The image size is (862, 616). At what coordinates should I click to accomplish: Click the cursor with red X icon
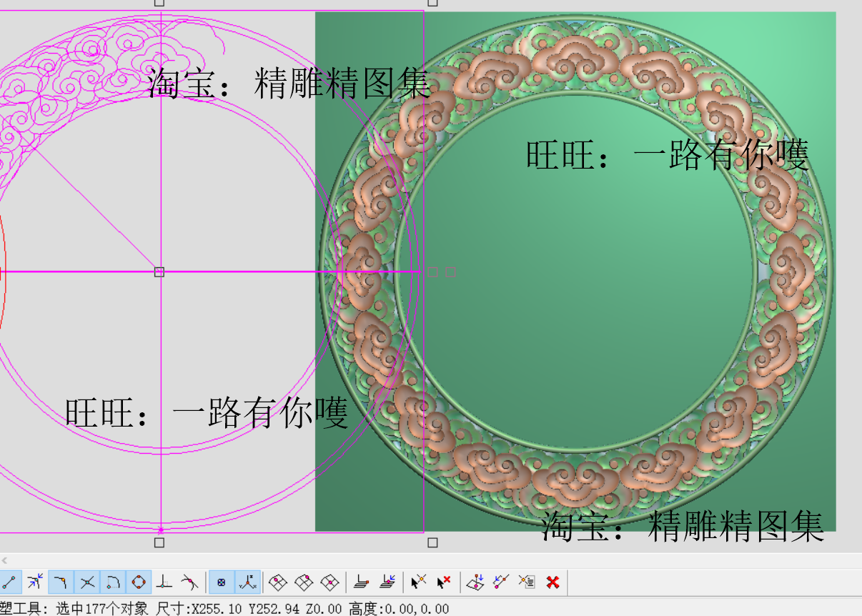444,582
